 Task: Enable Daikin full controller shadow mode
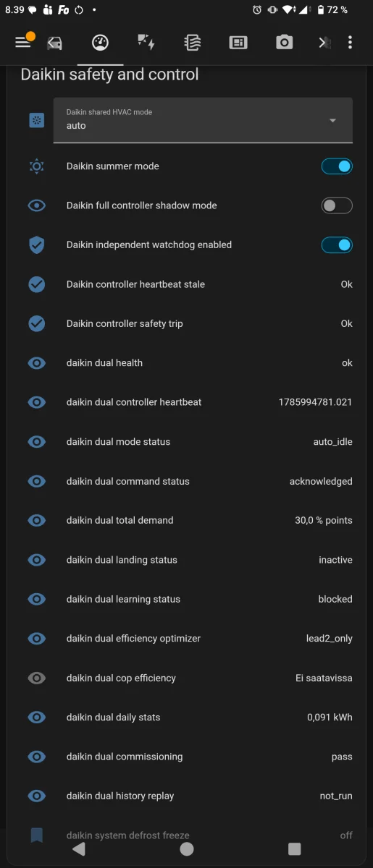pos(337,205)
